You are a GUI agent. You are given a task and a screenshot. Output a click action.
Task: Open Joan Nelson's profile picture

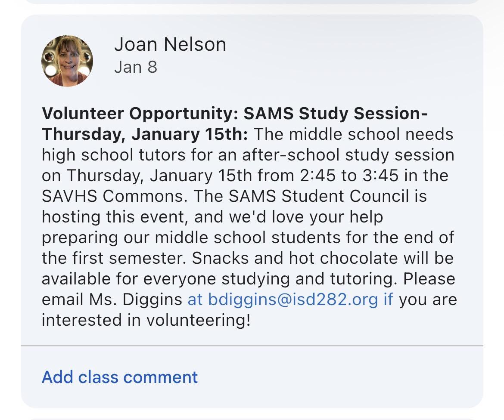67,61
